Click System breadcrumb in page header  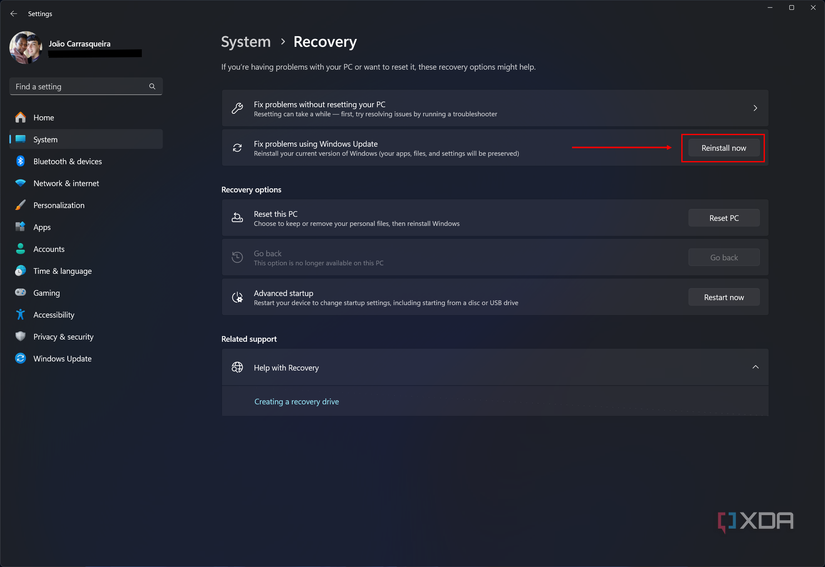[x=246, y=42]
